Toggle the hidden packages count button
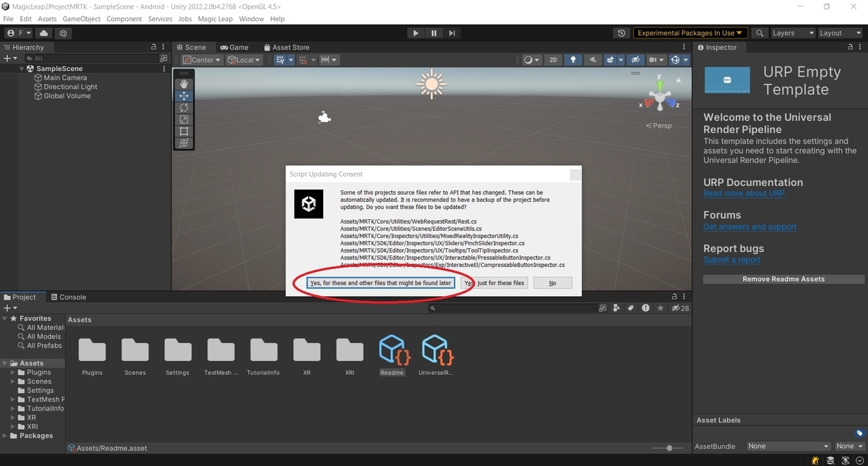 (x=680, y=308)
